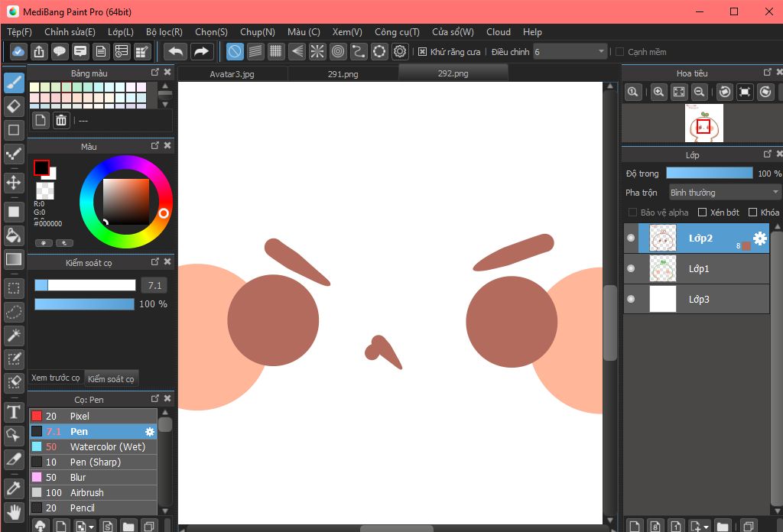Image resolution: width=783 pixels, height=532 pixels.
Task: Open the Pha trộn blend mode dropdown
Action: [x=725, y=193]
